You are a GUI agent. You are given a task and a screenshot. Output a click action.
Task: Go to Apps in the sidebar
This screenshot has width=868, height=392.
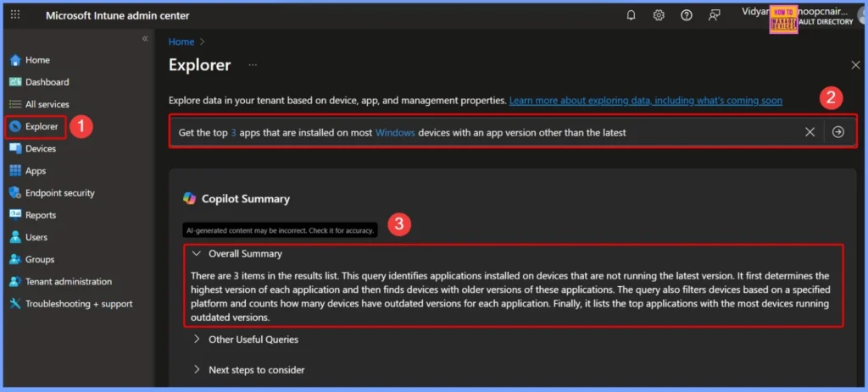[36, 171]
